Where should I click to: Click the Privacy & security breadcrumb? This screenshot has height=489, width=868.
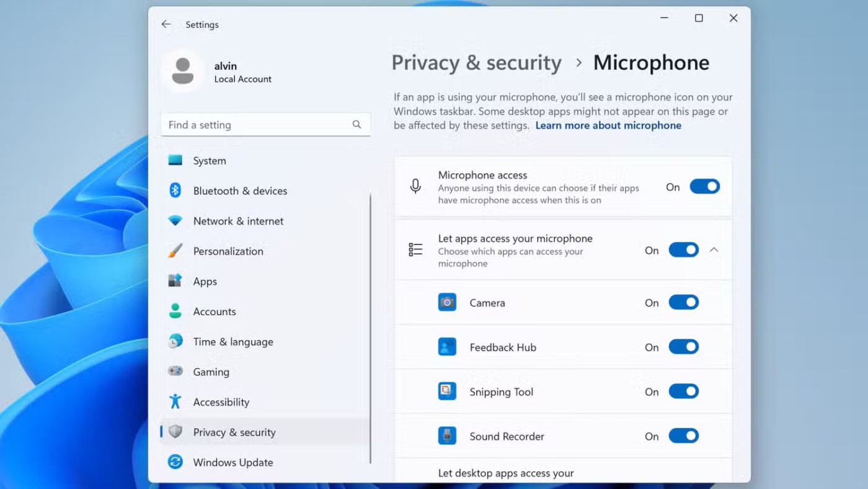point(476,63)
